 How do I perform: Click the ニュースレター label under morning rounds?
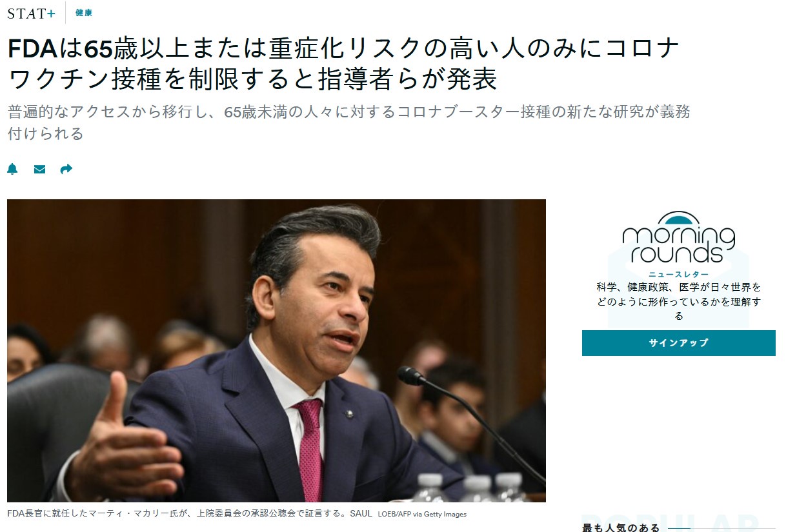pyautogui.click(x=678, y=274)
